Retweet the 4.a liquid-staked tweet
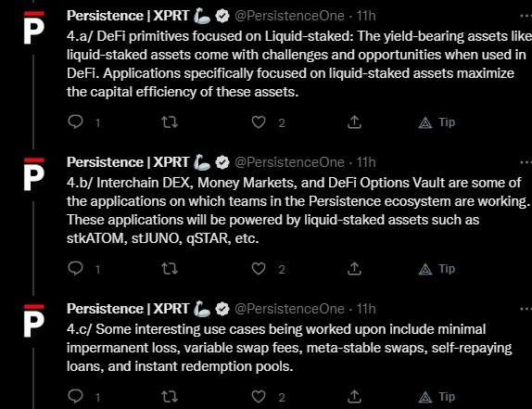This screenshot has height=409, width=532. (170, 121)
